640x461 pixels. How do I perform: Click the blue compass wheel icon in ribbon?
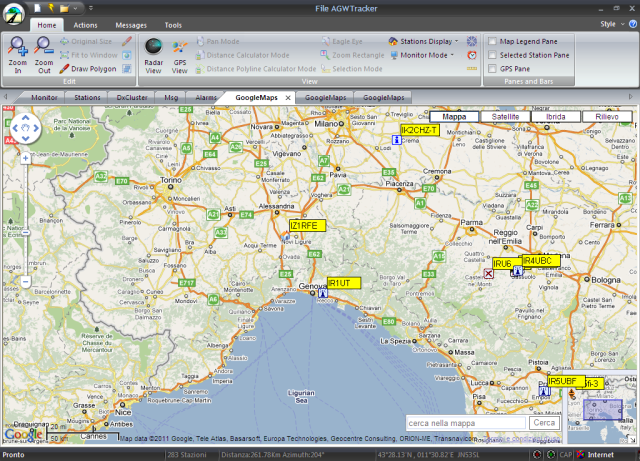pyautogui.click(x=472, y=41)
